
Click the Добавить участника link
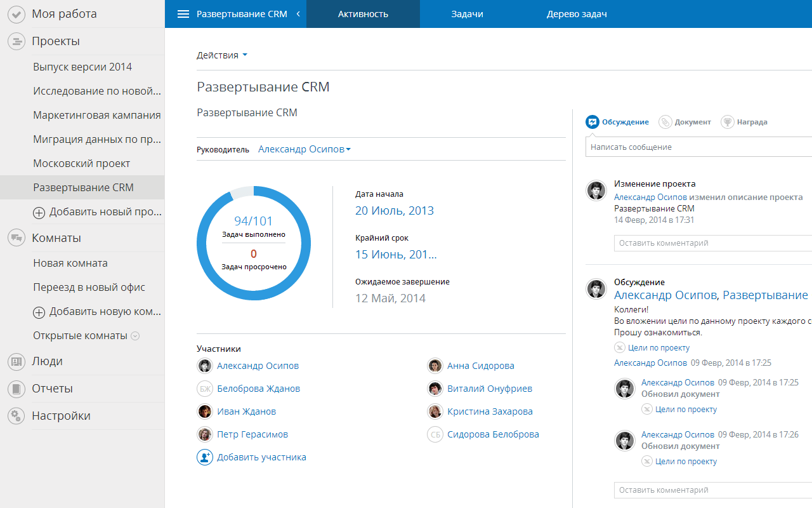pyautogui.click(x=261, y=457)
